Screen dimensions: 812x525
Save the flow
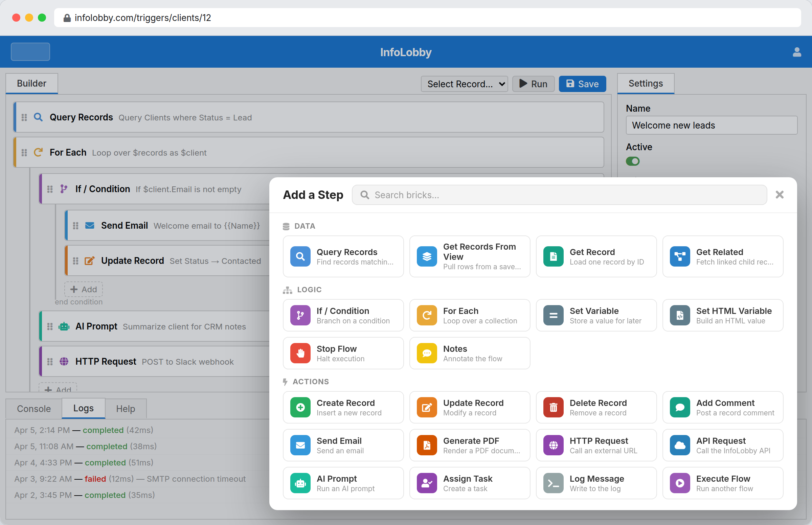point(582,84)
